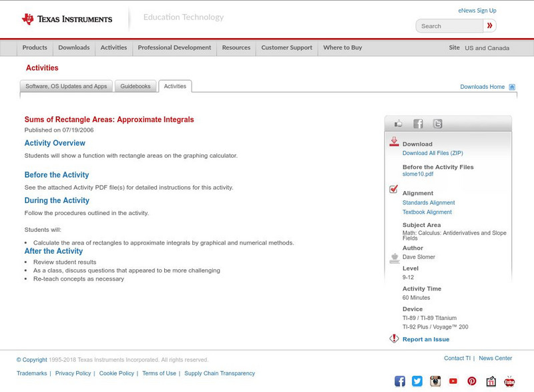This screenshot has width=534, height=392.
Task: Click the Activity Overview heading
Action: (55, 143)
